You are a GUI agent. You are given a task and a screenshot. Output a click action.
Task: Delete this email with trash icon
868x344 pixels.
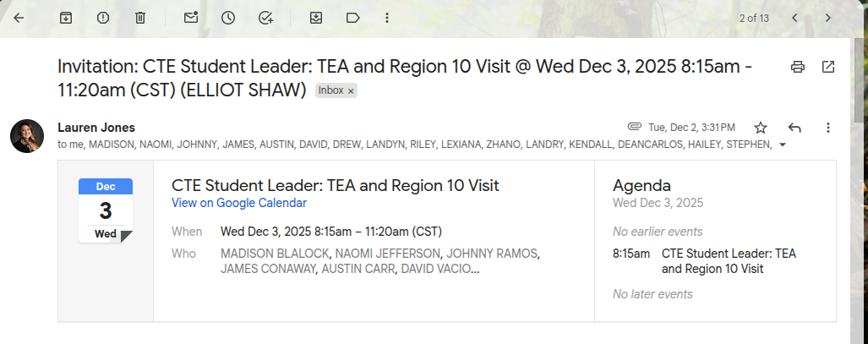[x=140, y=18]
